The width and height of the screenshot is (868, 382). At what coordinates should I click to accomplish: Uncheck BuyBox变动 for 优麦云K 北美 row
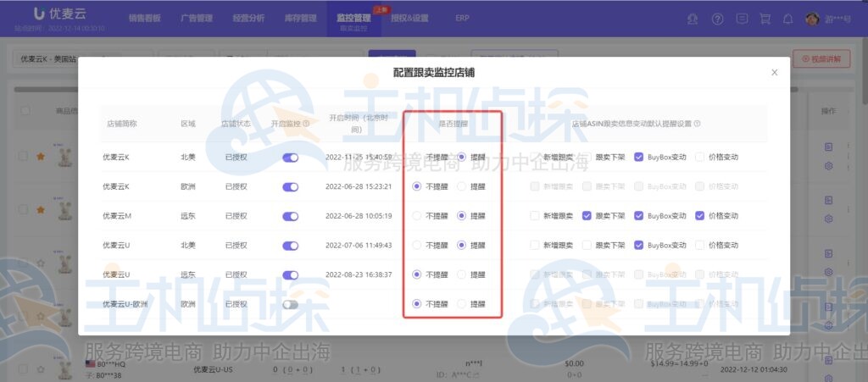click(x=639, y=157)
